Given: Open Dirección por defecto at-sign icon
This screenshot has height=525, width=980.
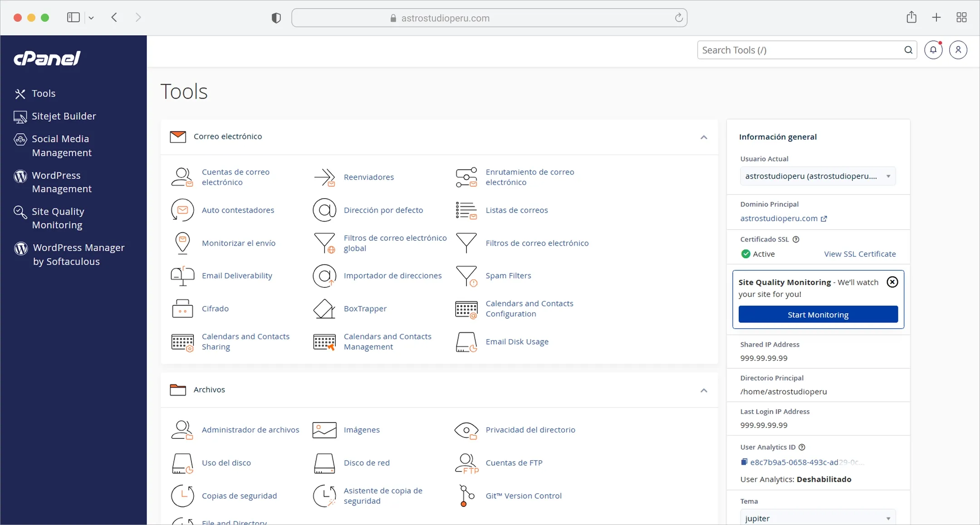Looking at the screenshot, I should point(324,210).
